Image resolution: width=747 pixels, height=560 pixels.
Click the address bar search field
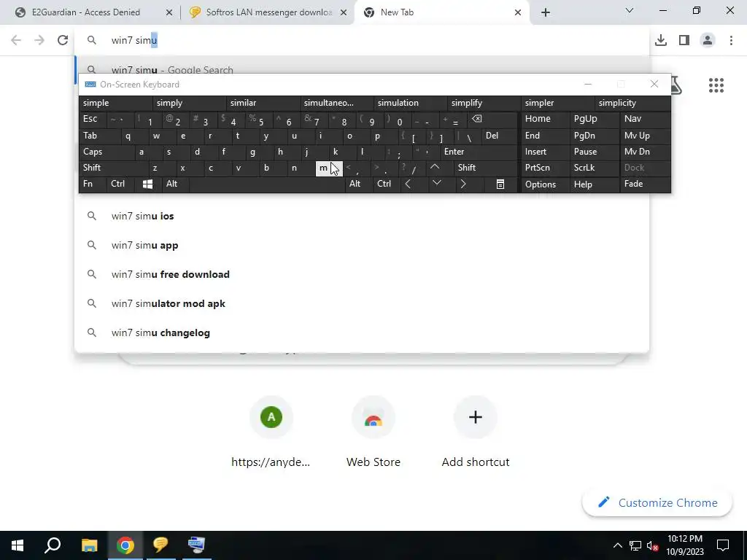coord(362,40)
